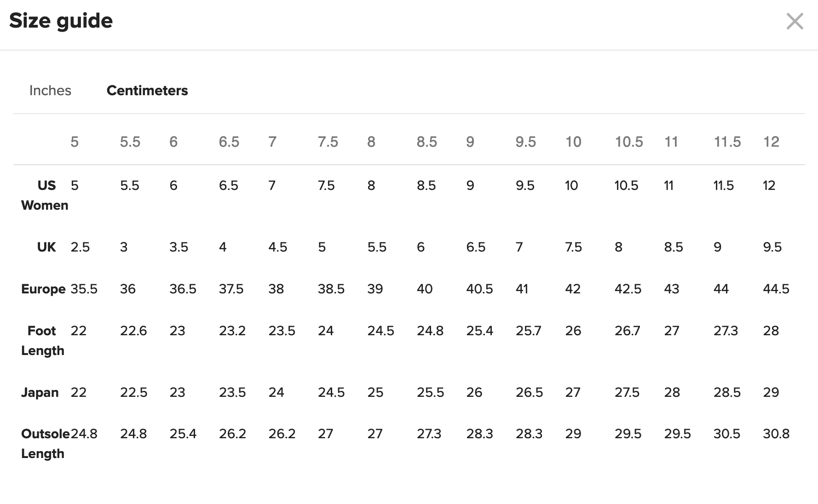Click the Europe row label
The height and width of the screenshot is (504, 818).
43,289
